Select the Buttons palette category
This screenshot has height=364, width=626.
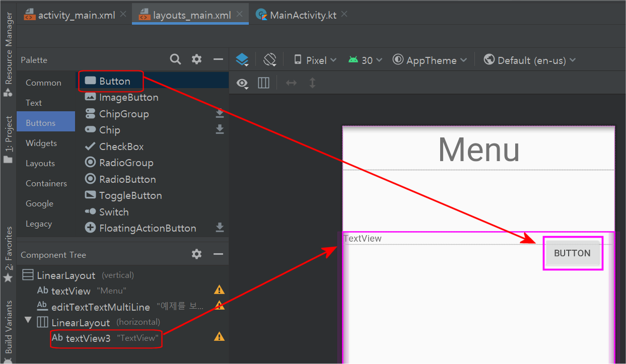46,123
